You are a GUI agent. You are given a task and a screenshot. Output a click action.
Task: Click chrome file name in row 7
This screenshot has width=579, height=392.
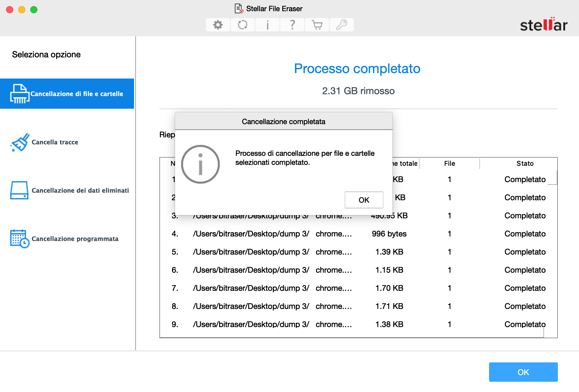click(x=334, y=288)
